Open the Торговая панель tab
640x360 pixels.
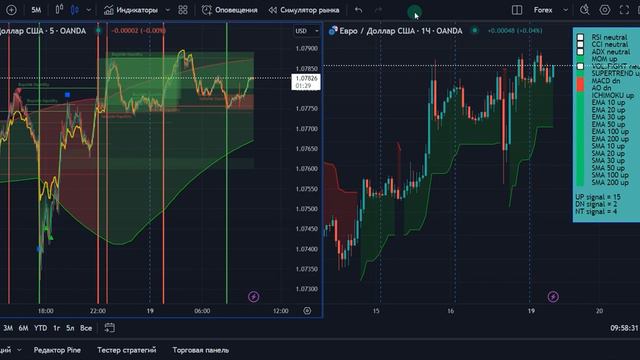pyautogui.click(x=200, y=350)
